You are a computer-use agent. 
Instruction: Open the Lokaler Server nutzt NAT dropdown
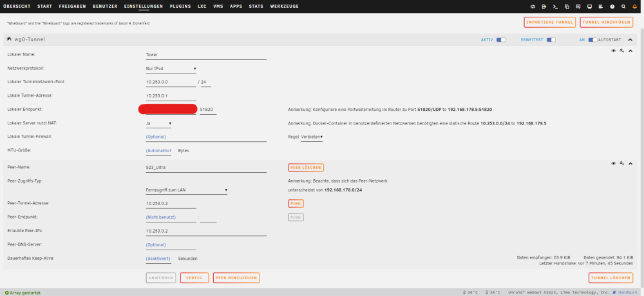(158, 123)
